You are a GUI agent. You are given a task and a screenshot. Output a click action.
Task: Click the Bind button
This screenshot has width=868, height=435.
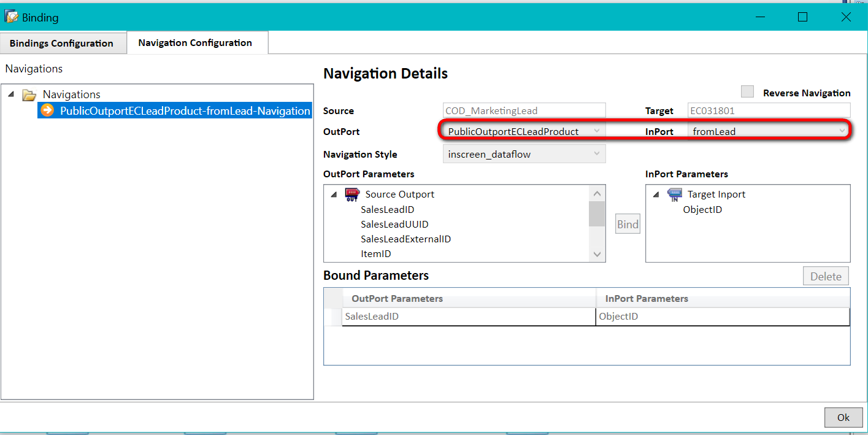[628, 224]
